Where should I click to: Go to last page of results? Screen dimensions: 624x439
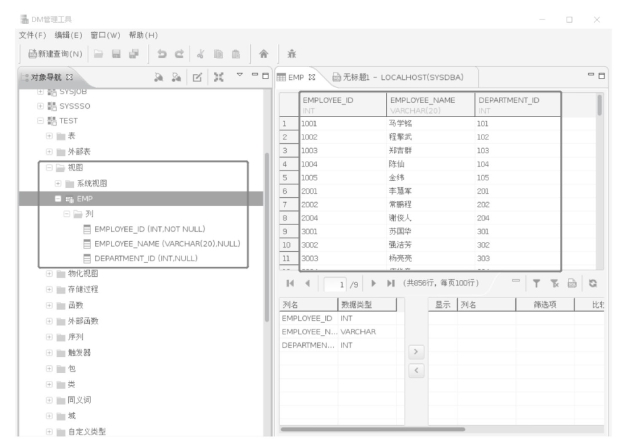click(391, 283)
